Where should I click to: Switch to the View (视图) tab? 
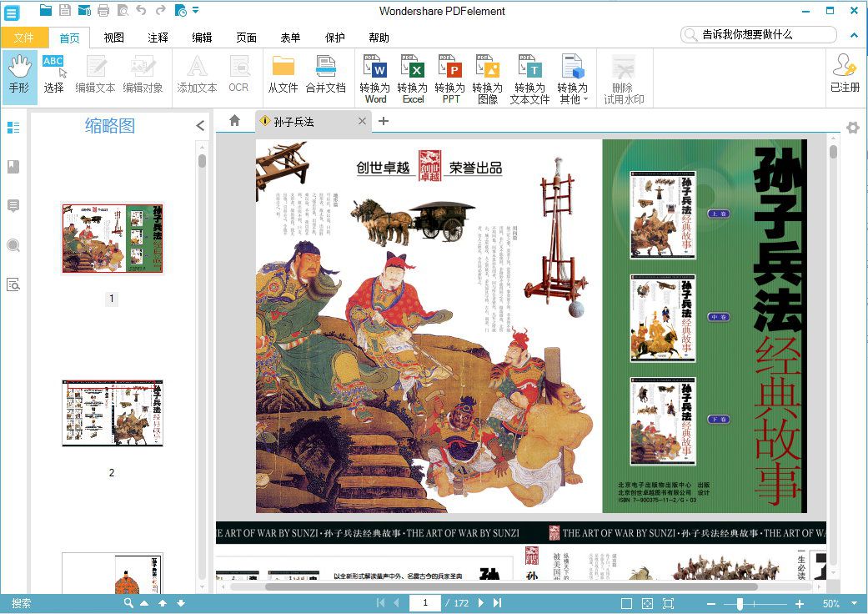tap(114, 38)
